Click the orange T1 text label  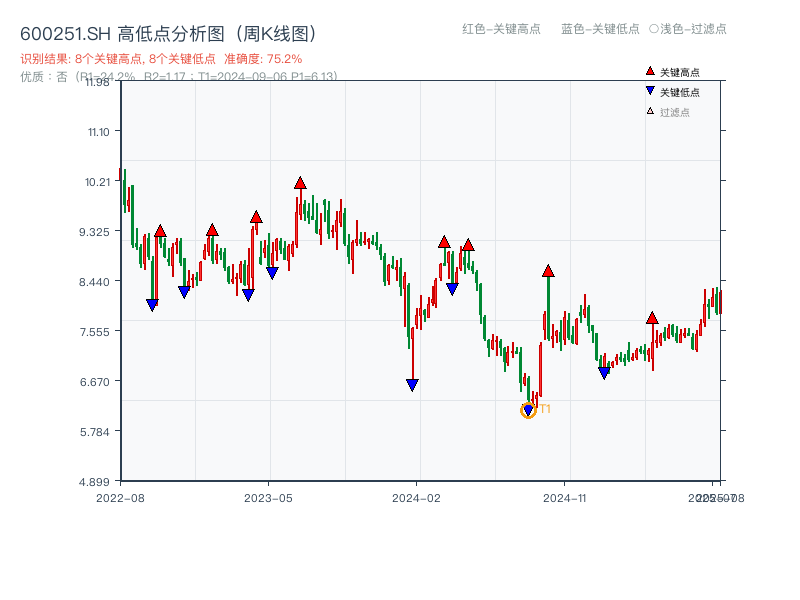545,409
